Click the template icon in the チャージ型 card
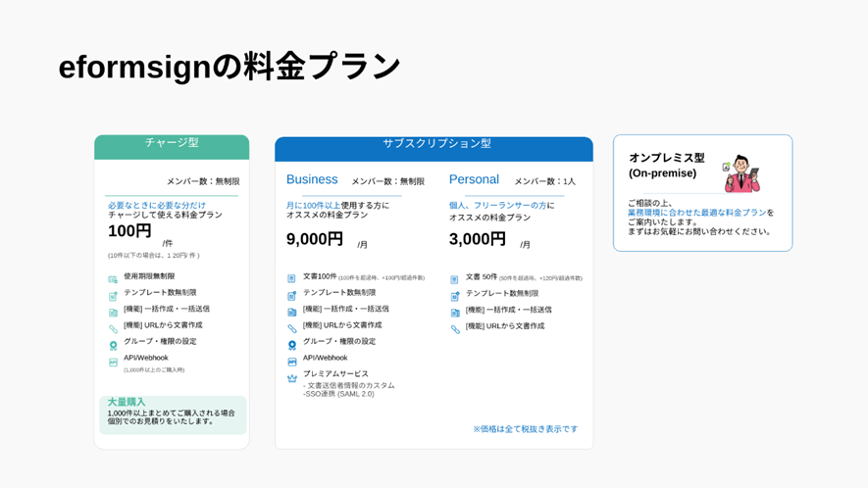Viewport: 868px width, 488px height. click(113, 296)
